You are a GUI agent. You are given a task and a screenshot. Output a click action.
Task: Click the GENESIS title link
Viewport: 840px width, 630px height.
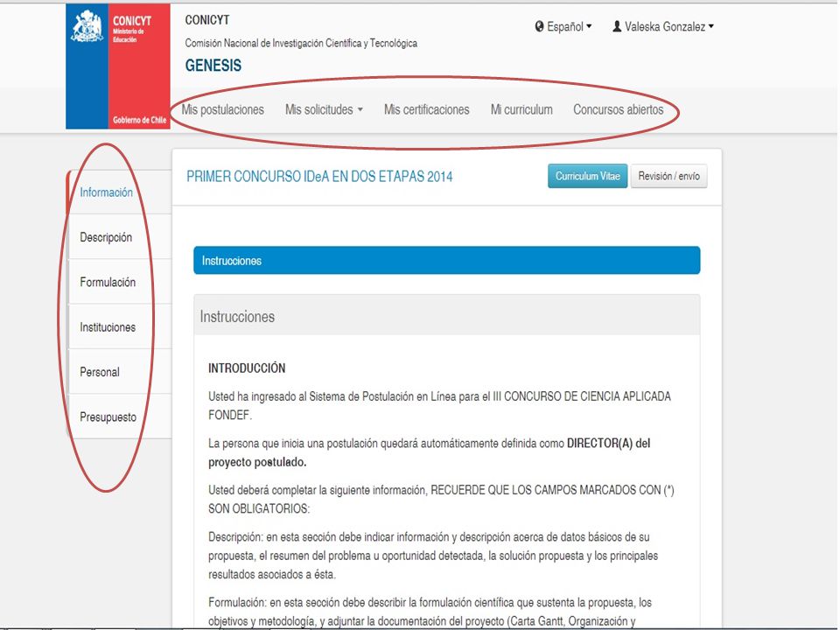(213, 66)
